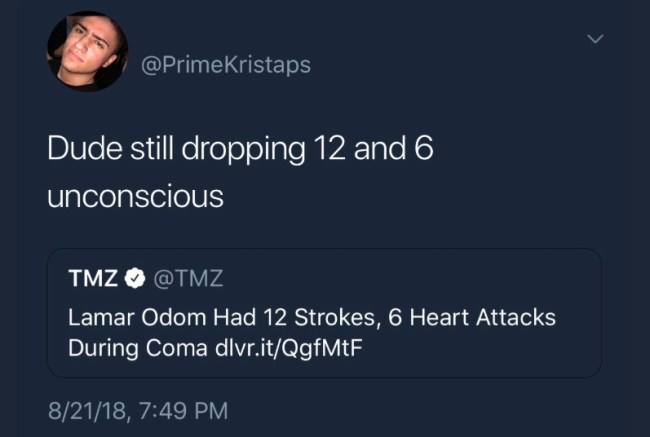Click "6 Heart Attacks" in quoted tweet
This screenshot has width=650, height=437.
449,319
